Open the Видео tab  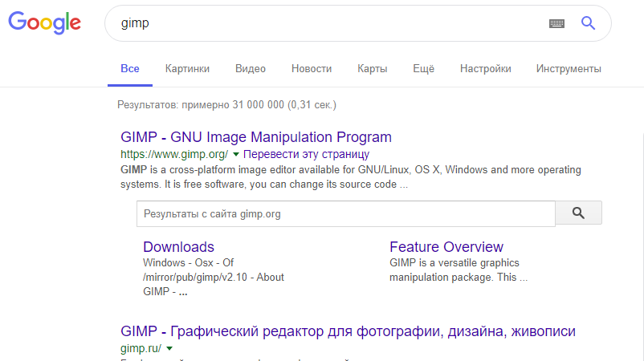[x=250, y=68]
